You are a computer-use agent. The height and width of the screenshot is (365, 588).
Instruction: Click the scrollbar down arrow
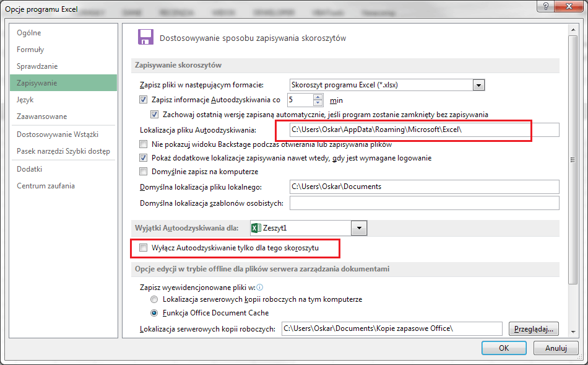pyautogui.click(x=573, y=332)
